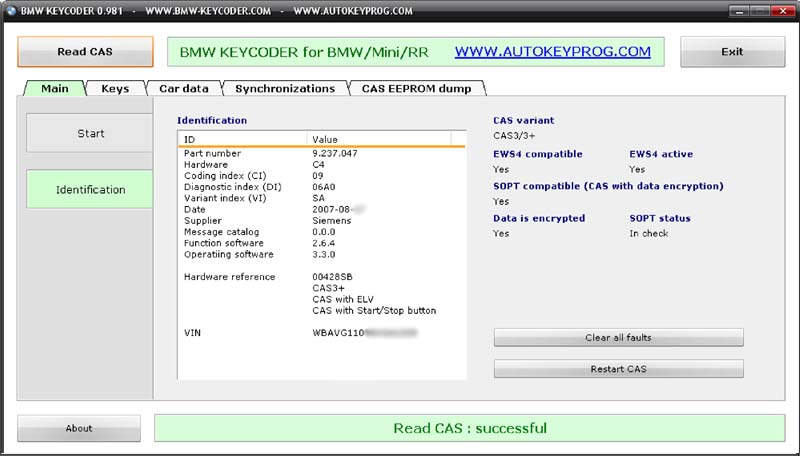This screenshot has height=456, width=800.
Task: Click the BMW KEYCODER for BMW/Mini/RR banner text
Action: click(304, 52)
